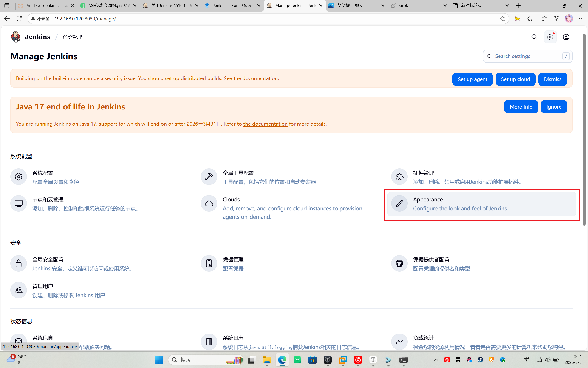Switch to Jenkins + SonarQube tab
The width and height of the screenshot is (588, 368).
point(233,6)
